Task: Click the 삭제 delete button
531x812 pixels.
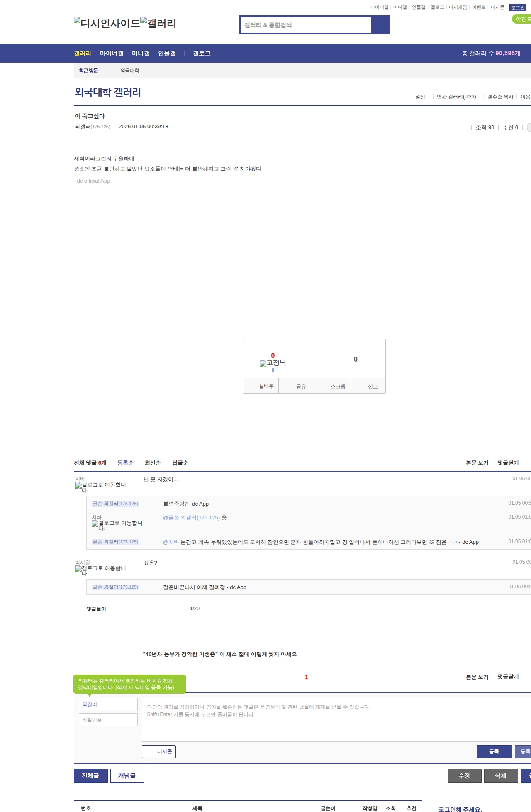Action: (501, 776)
